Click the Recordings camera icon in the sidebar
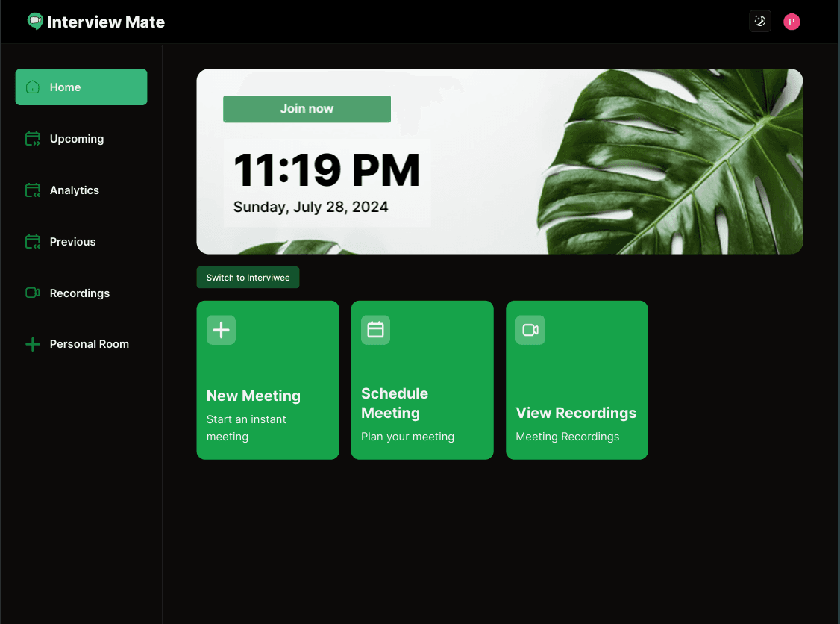Viewport: 840px width, 624px height. tap(33, 293)
